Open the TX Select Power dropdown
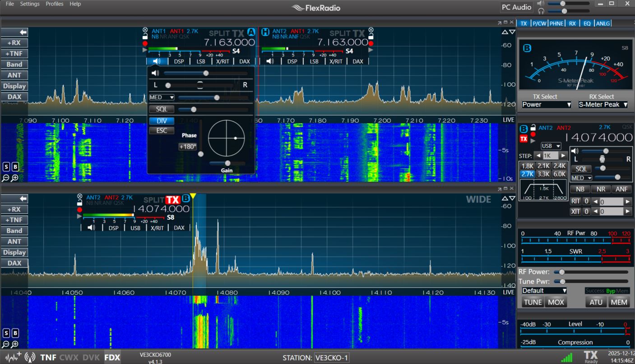 [546, 105]
